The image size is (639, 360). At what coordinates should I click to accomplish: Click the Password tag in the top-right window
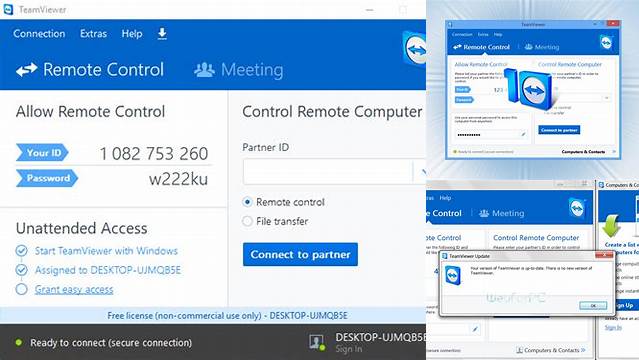point(464,99)
